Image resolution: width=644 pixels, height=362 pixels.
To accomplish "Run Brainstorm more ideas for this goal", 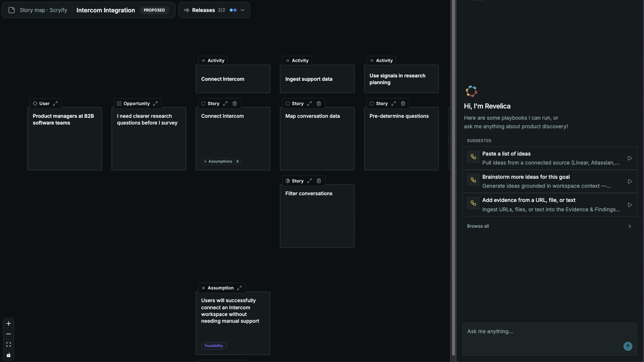I will (x=630, y=181).
